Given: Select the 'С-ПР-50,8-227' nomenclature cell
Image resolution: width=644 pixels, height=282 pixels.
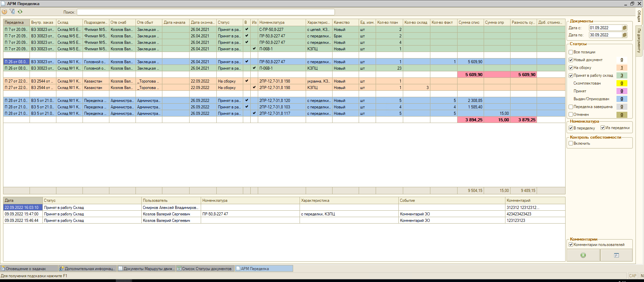Looking at the screenshot, I should [282, 30].
